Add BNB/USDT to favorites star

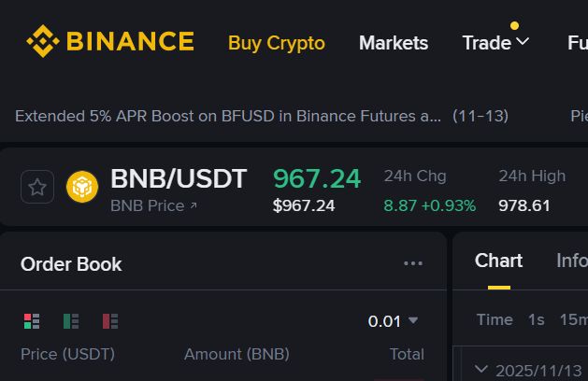[x=37, y=187]
